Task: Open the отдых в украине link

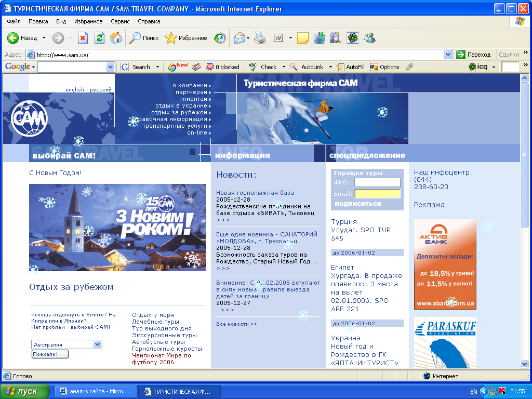Action: (183, 106)
